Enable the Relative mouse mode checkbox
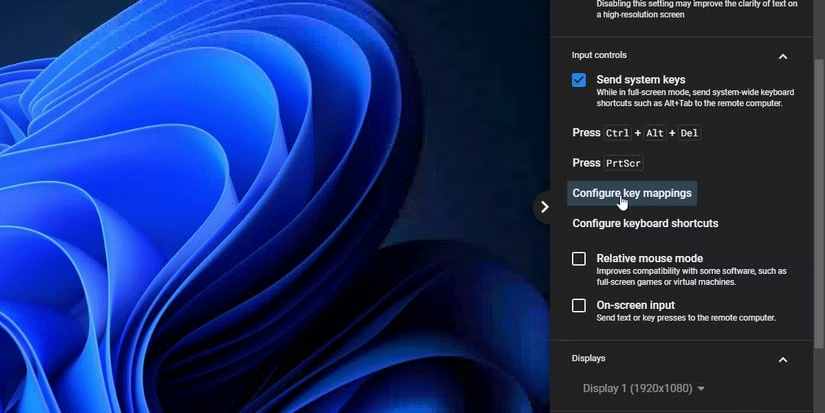825x413 pixels. [579, 259]
